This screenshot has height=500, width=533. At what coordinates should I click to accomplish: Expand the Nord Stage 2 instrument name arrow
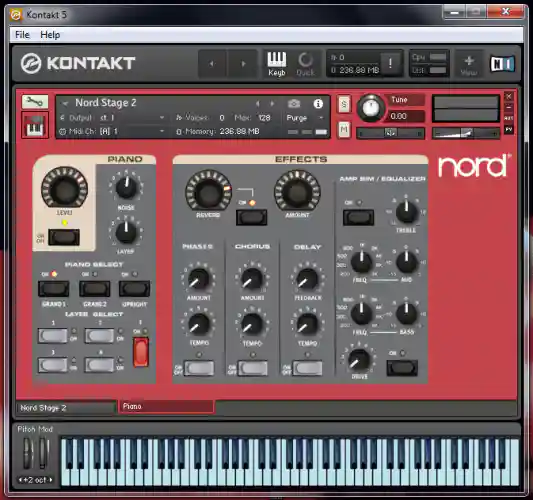click(x=65, y=103)
